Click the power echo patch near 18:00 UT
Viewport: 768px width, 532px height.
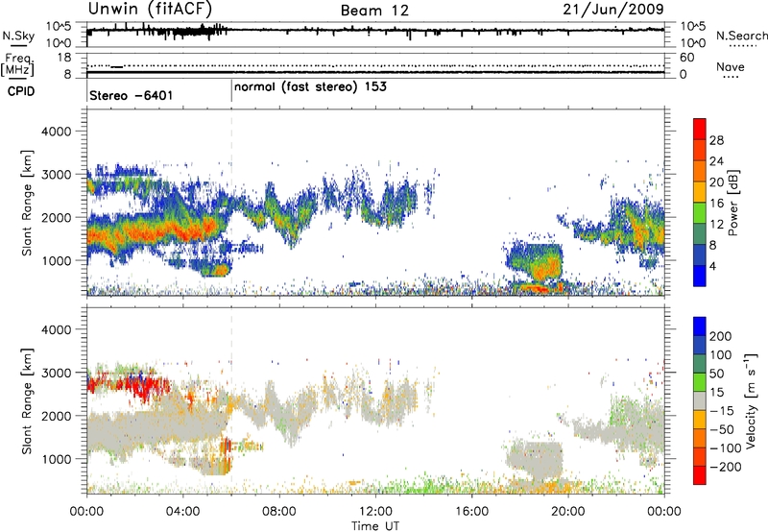pos(535,263)
